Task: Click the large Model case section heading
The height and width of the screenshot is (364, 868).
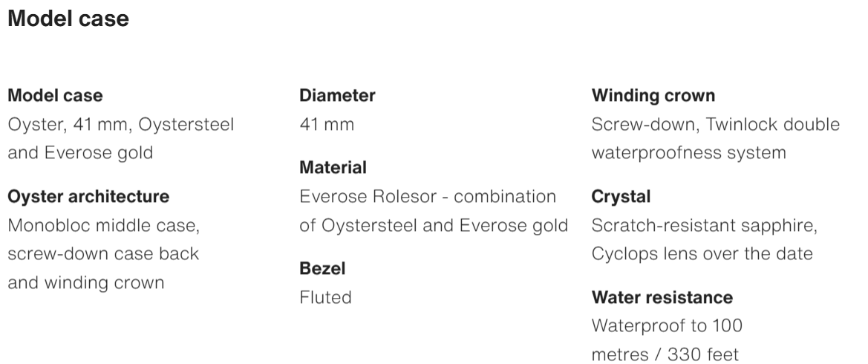Action: [68, 19]
